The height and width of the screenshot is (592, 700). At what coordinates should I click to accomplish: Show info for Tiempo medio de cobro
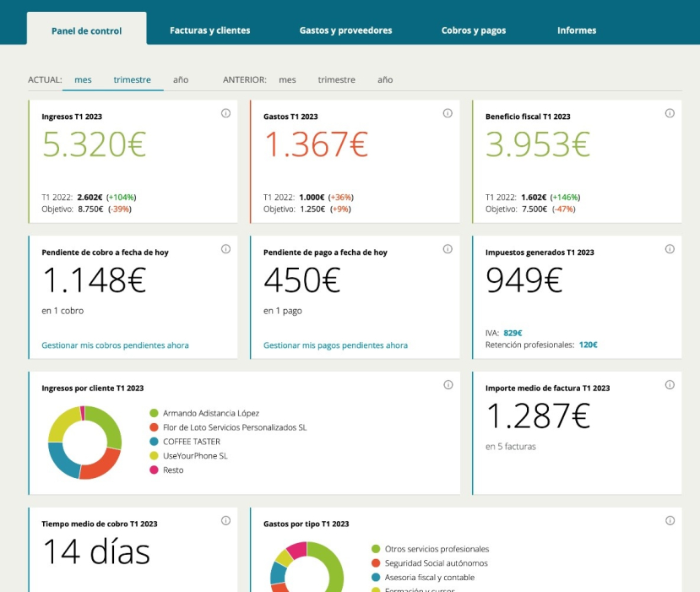[x=225, y=521]
